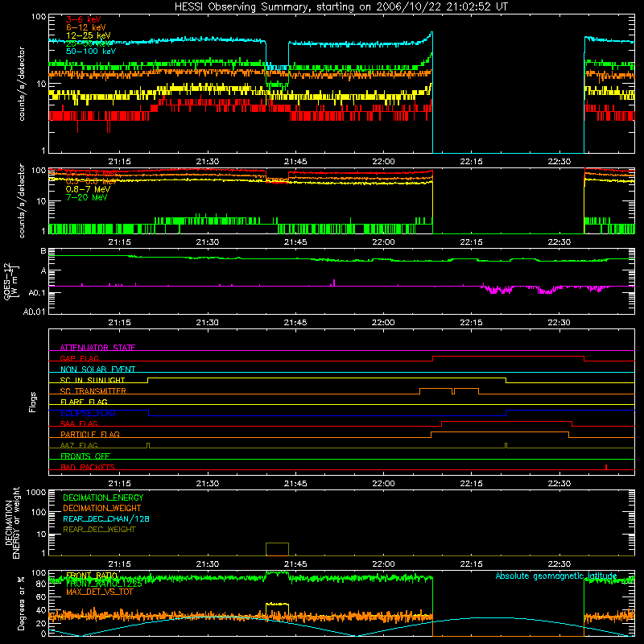Click the green 25-50 keV legend label
The width and height of the screenshot is (644, 644).
(x=88, y=43)
